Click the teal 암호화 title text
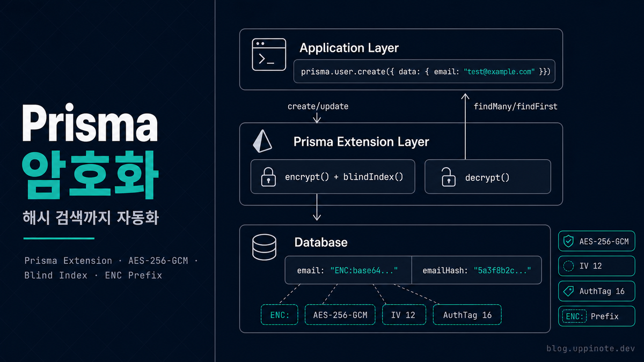Image resolution: width=644 pixels, height=362 pixels. [91, 175]
